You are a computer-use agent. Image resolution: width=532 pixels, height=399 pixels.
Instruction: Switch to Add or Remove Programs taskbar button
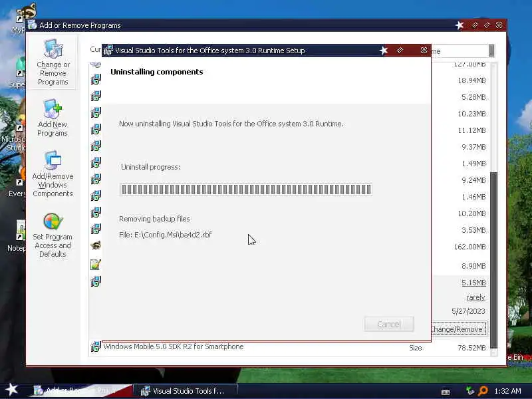(81, 391)
